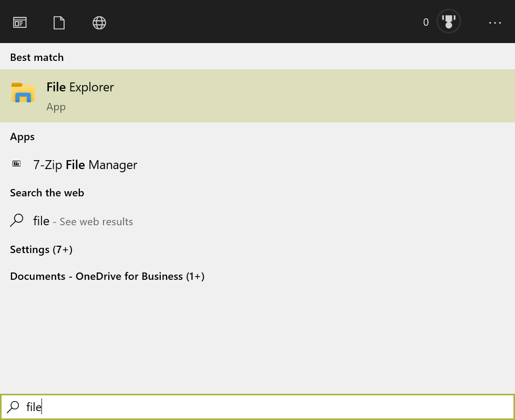The height and width of the screenshot is (420, 515).
Task: Expand the Settings (7+) group
Action: (x=41, y=250)
